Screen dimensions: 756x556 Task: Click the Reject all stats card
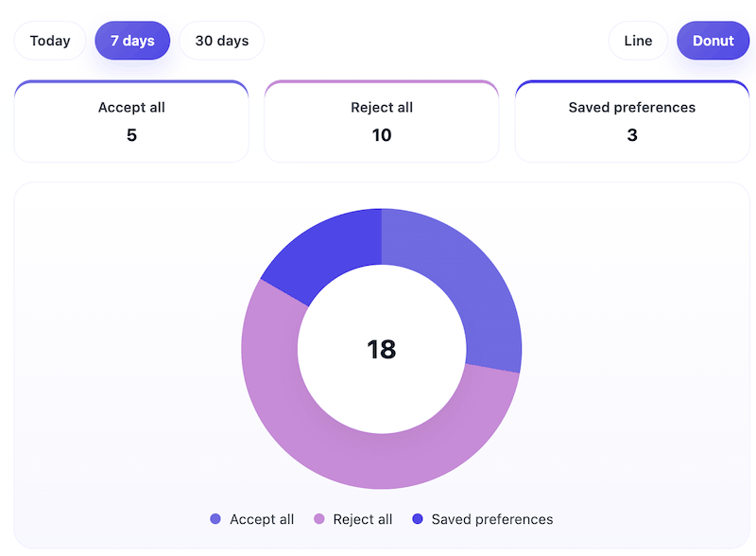coord(382,120)
